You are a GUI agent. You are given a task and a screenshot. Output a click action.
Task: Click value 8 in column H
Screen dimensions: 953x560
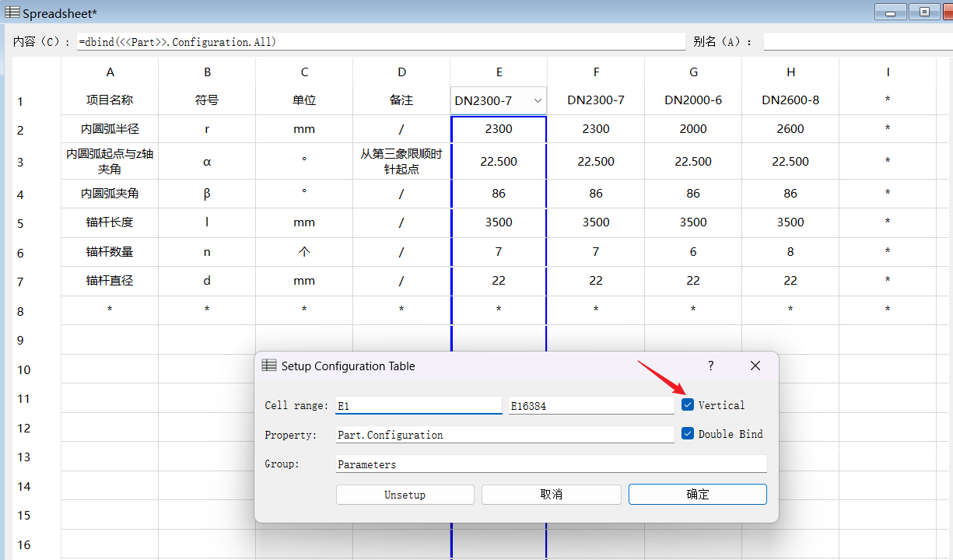(x=790, y=252)
